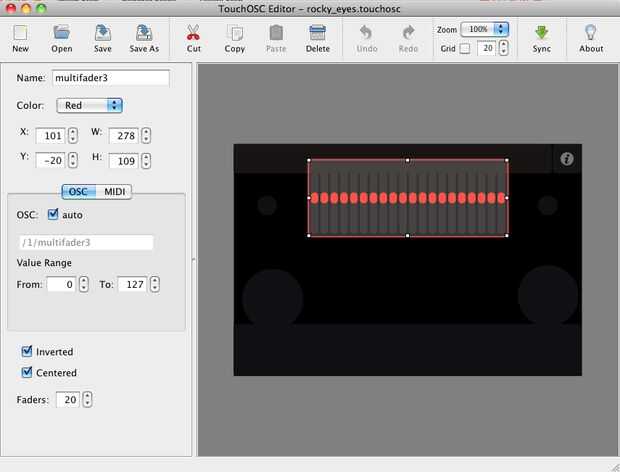Copy the selected multifader control

click(x=235, y=33)
